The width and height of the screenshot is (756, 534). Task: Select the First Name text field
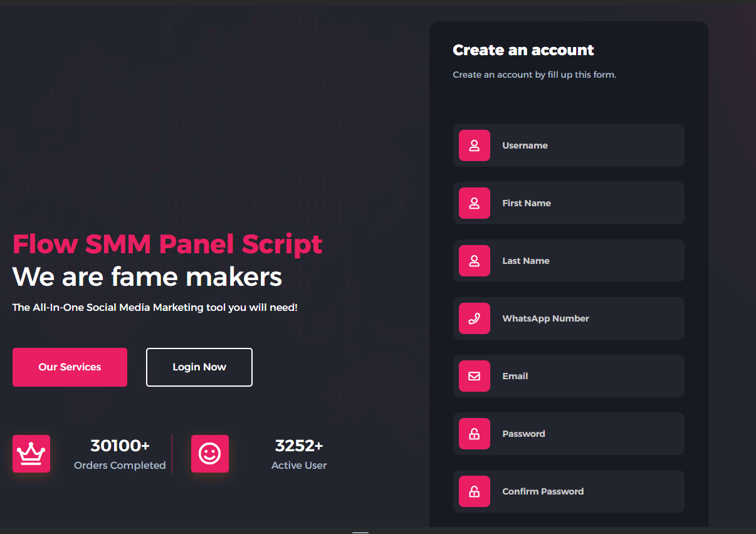[586, 203]
